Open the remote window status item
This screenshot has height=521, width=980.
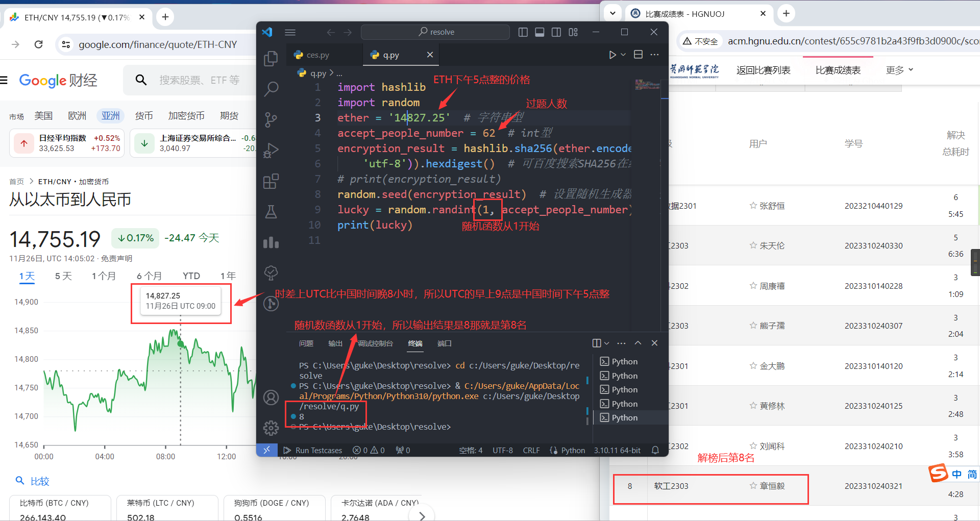pos(267,451)
